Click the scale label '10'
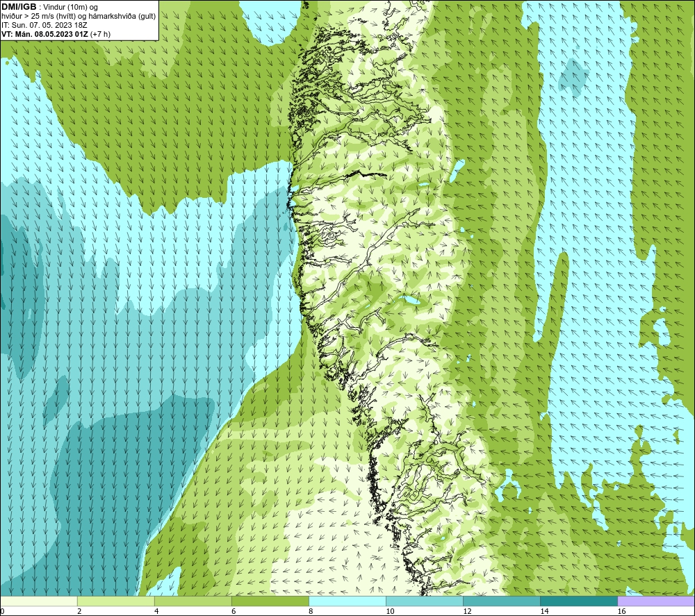Image resolution: width=695 pixels, height=616 pixels. tap(390, 612)
